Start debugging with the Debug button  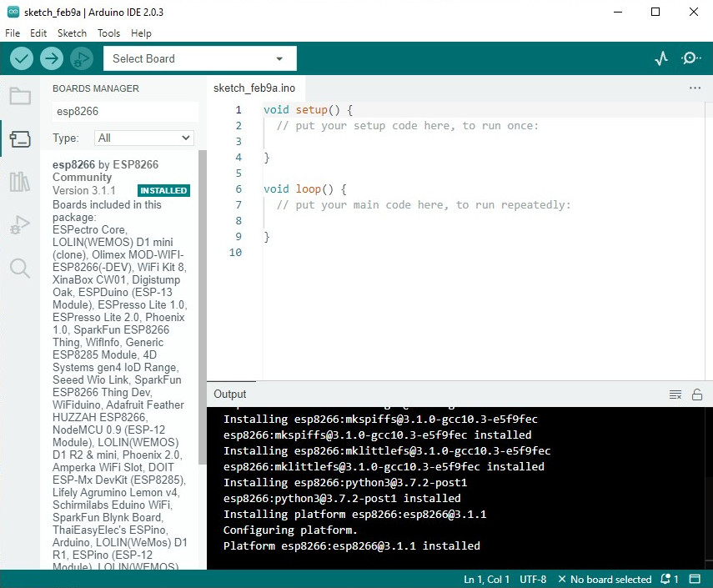(x=81, y=58)
